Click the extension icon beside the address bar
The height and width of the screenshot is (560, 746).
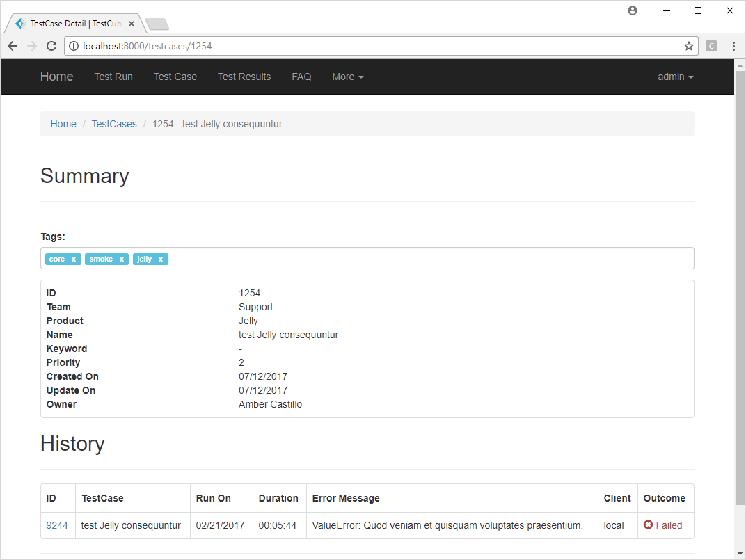click(x=711, y=46)
